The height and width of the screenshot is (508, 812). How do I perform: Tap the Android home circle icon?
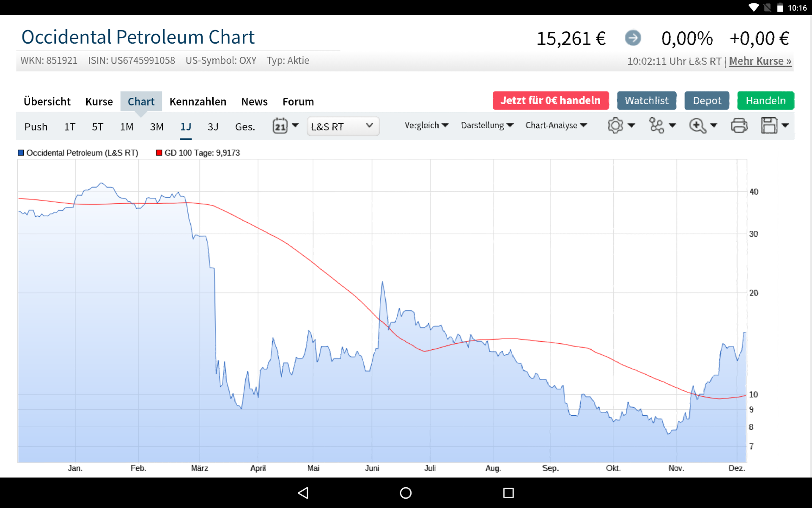(406, 493)
